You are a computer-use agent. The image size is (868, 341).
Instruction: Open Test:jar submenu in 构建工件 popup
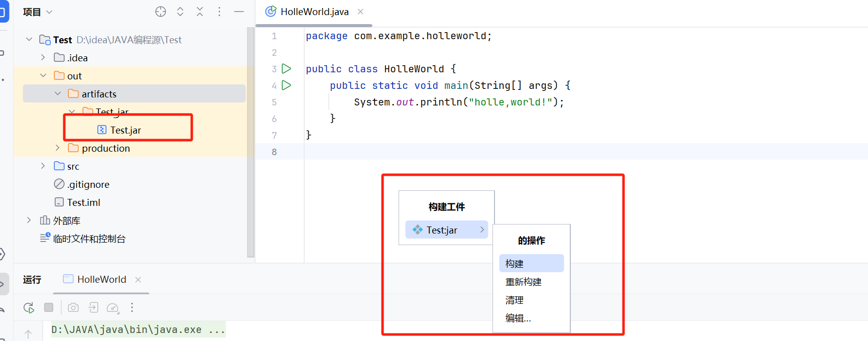point(447,230)
